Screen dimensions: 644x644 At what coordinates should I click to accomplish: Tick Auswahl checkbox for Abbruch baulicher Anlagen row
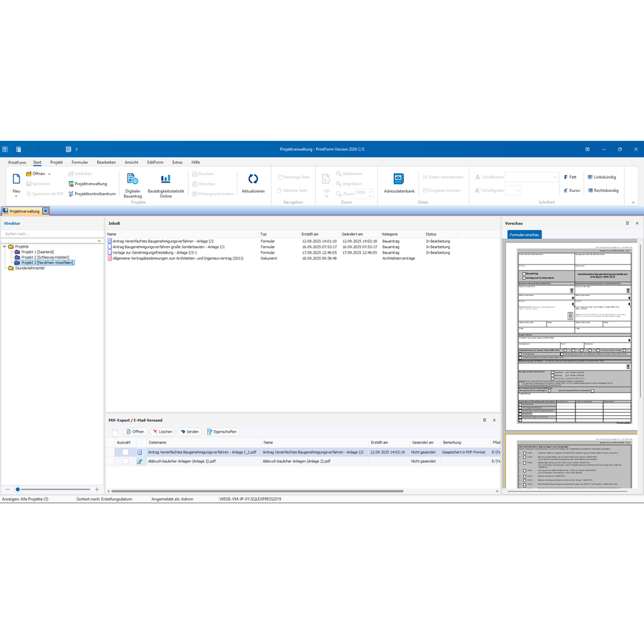125,462
